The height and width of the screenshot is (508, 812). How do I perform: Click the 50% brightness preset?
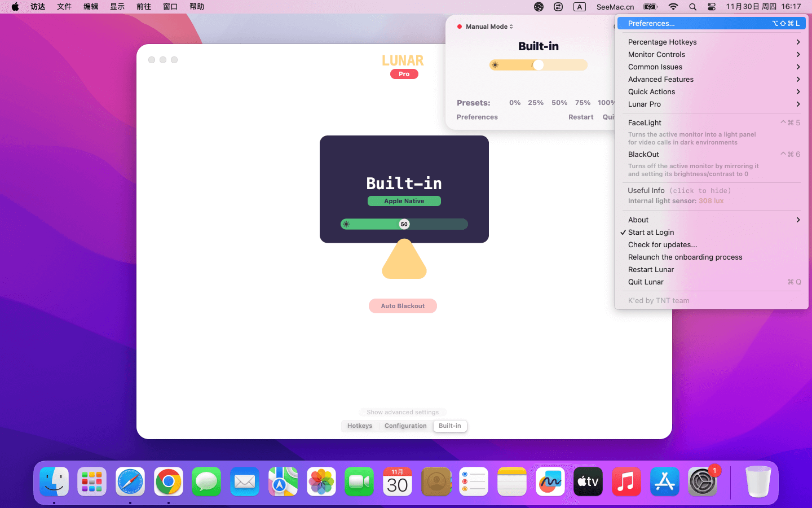559,103
